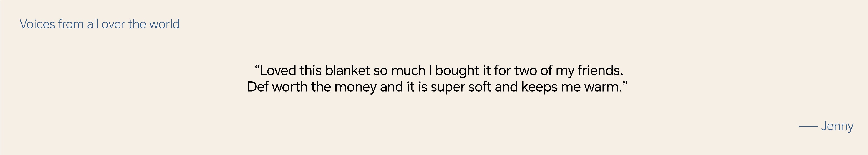The width and height of the screenshot is (868, 155).
Task: Select the second line of the testimonial quote
Action: [x=437, y=87]
